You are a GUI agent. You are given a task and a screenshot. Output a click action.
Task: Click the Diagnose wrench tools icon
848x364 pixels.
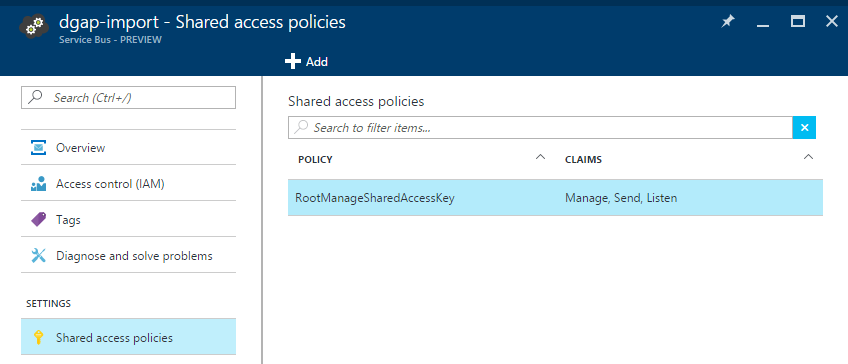[x=38, y=255]
